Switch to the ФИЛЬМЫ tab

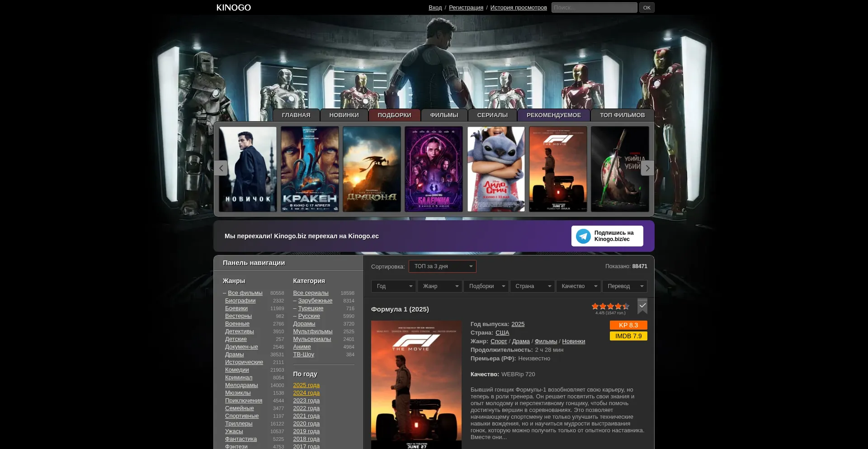444,115
